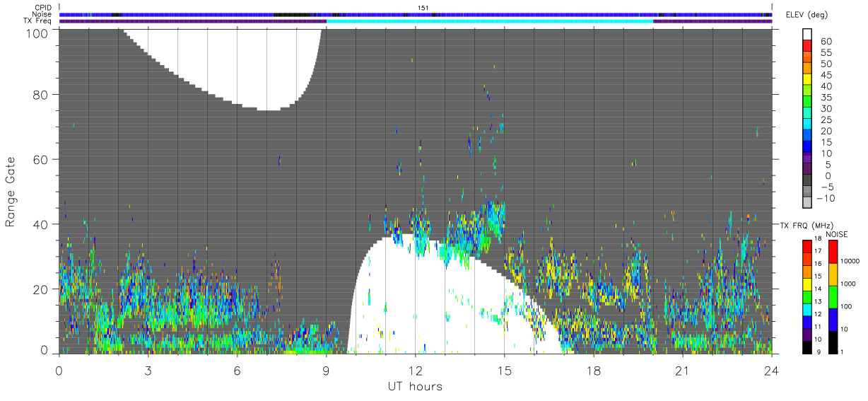
Task: Pick the yellow segment of the NOISE colorbar
Action: [x=832, y=274]
